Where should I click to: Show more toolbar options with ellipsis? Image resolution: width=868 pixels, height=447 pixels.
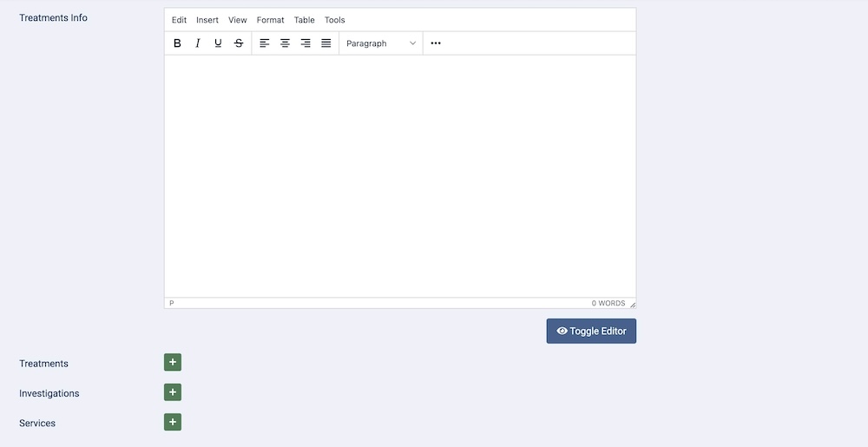pyautogui.click(x=436, y=43)
